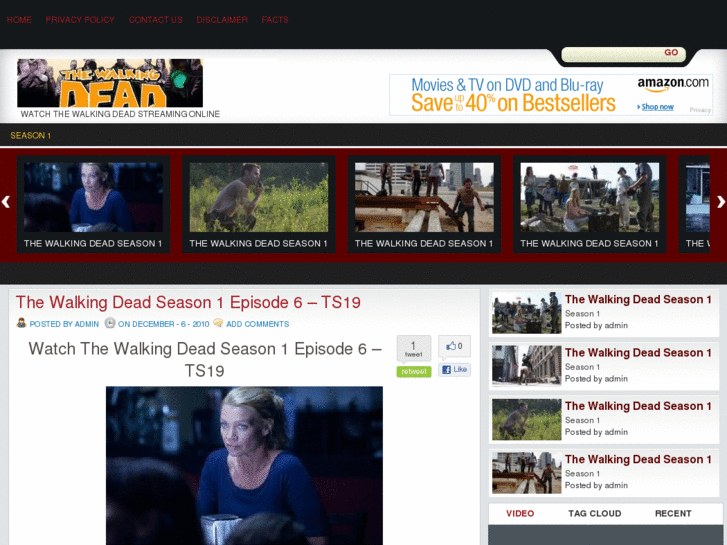Click the clock icon beside post date

[110, 323]
